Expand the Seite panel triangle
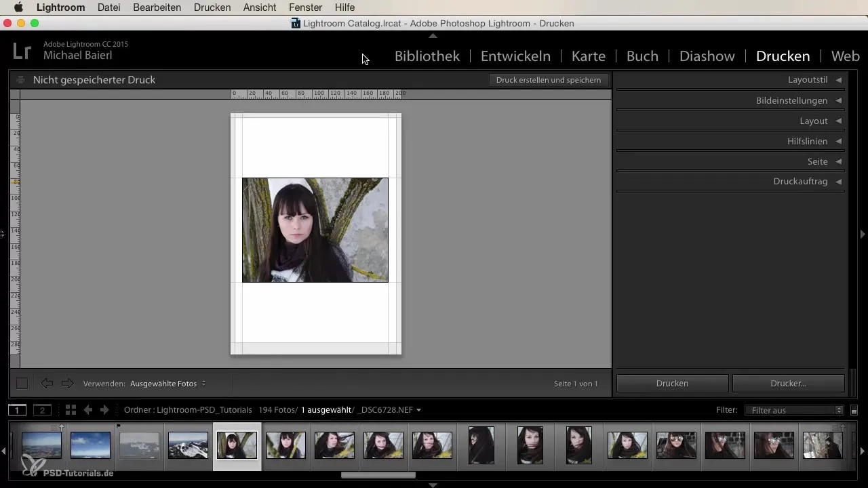This screenshot has height=488, width=868. pyautogui.click(x=839, y=161)
